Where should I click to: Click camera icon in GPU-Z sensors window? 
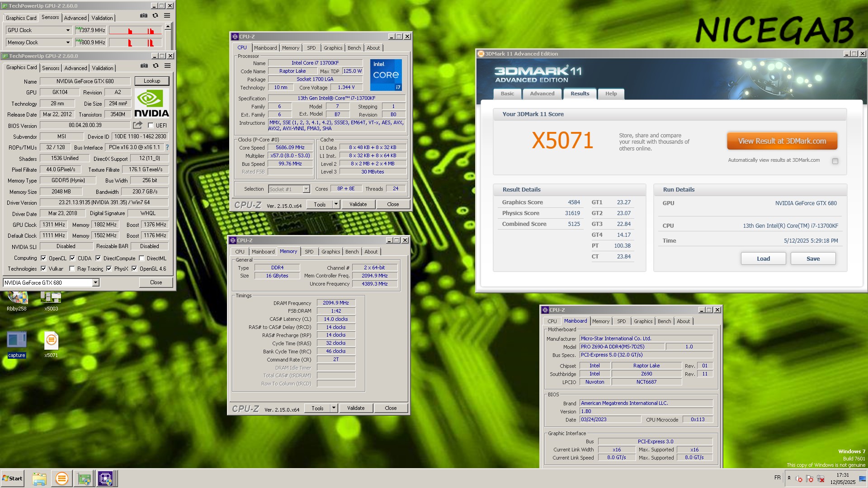(144, 15)
